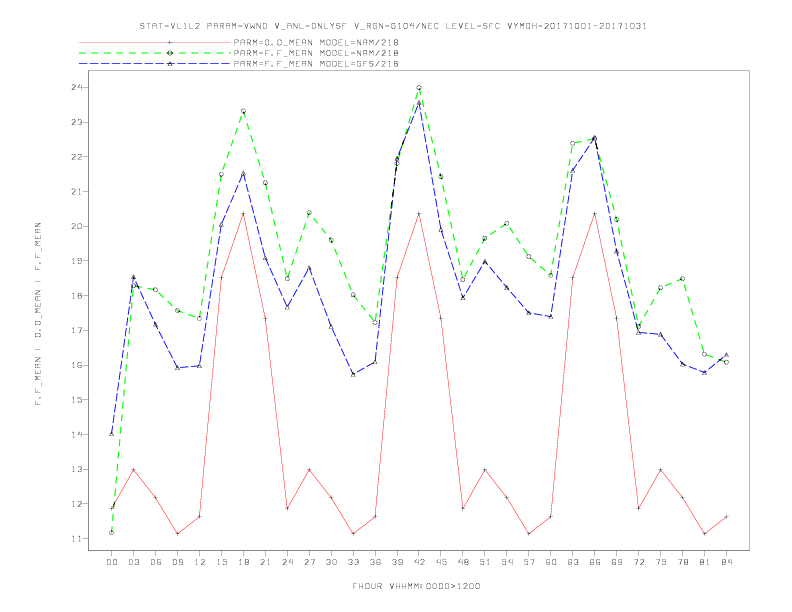The height and width of the screenshot is (612, 792).
Task: Select blue legend entry PARM=F.F_MEAN MODEL=GFS/218
Action: [316, 64]
